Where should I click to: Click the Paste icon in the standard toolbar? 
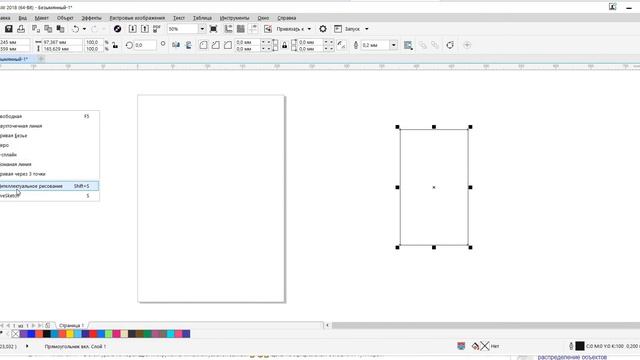click(60, 29)
